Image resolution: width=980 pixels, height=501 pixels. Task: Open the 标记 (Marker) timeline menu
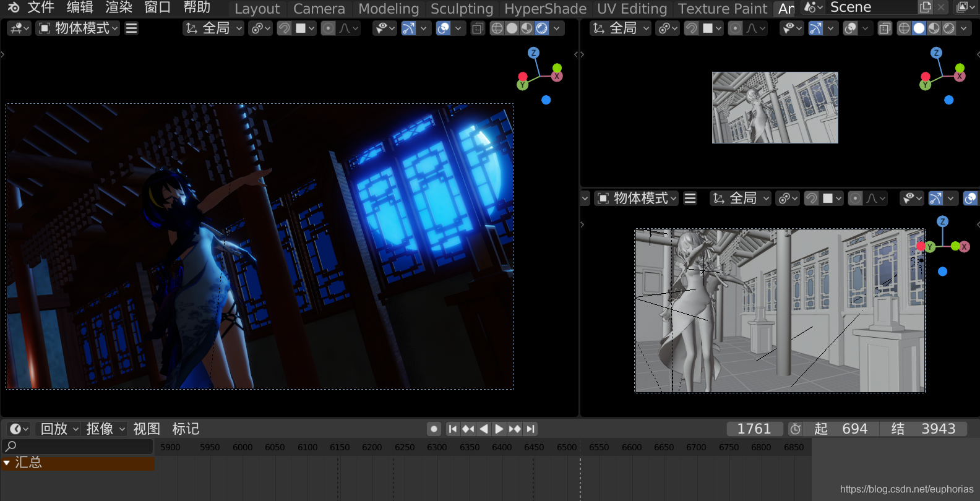(186, 429)
